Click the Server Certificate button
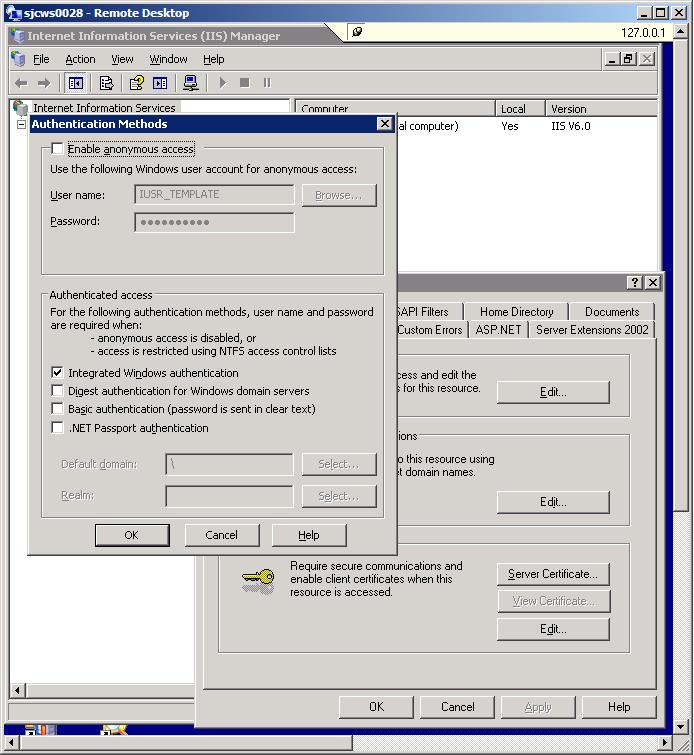 click(552, 574)
